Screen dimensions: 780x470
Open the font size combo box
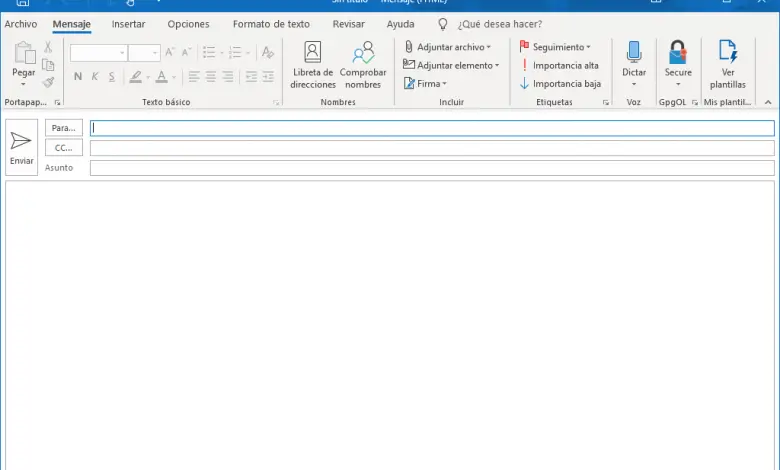(x=144, y=53)
